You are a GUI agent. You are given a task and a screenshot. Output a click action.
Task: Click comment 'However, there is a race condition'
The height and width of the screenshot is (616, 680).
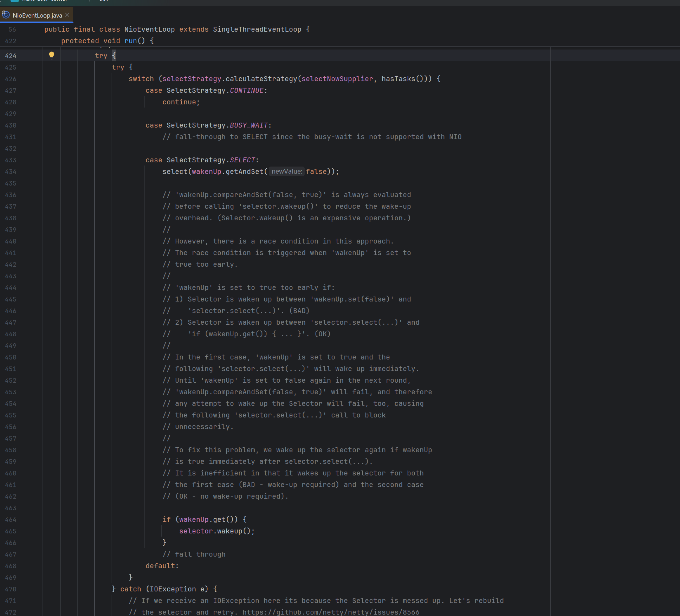coord(278,241)
